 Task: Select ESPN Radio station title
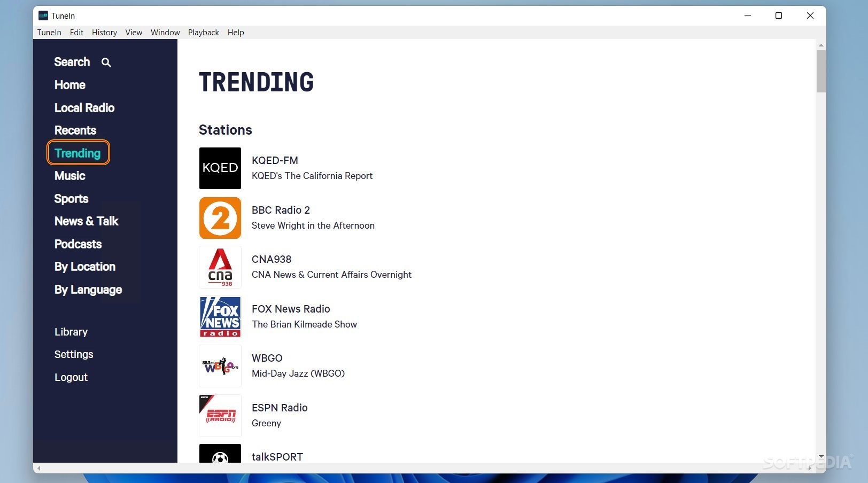pos(280,408)
